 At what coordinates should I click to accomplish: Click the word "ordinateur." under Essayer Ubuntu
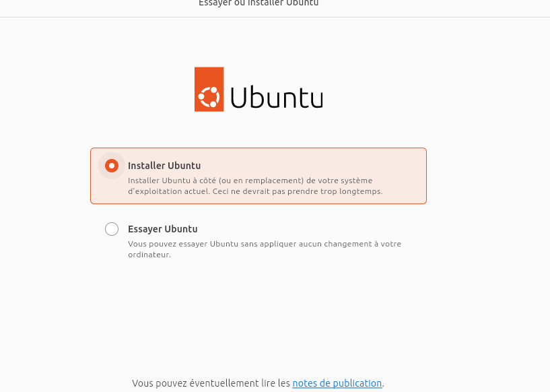click(149, 255)
